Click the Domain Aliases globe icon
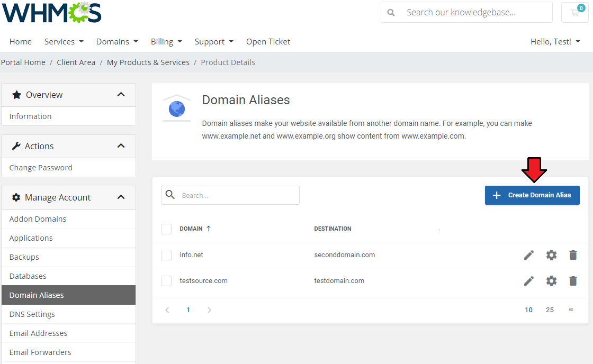This screenshot has height=364, width=593. (x=177, y=109)
